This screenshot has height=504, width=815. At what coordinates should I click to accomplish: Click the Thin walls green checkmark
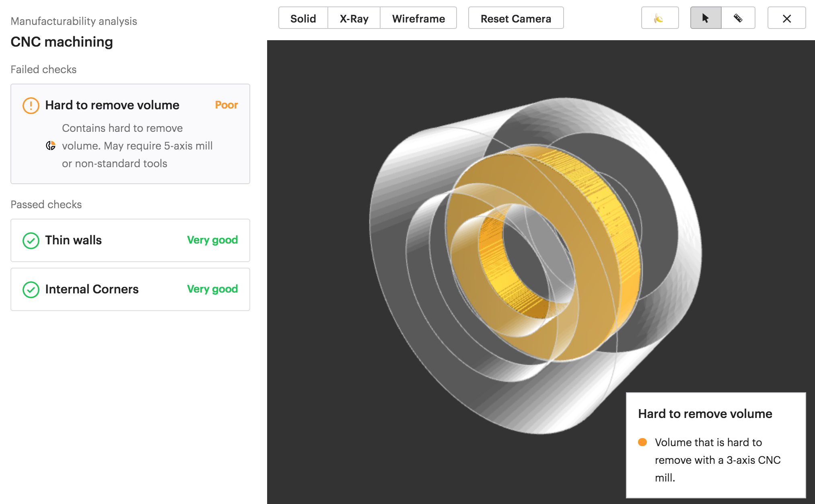click(31, 240)
